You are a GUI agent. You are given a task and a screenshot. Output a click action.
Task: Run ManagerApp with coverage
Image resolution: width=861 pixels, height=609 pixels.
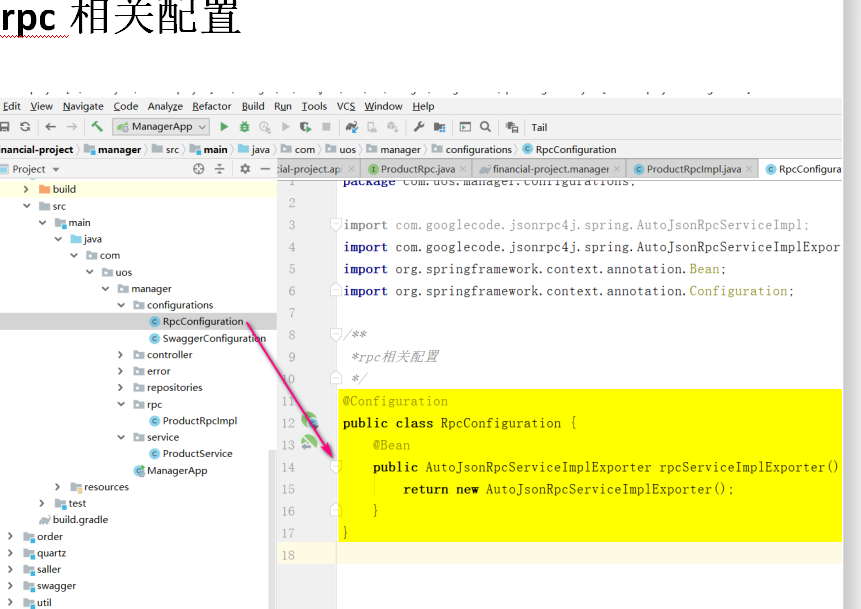[264, 127]
